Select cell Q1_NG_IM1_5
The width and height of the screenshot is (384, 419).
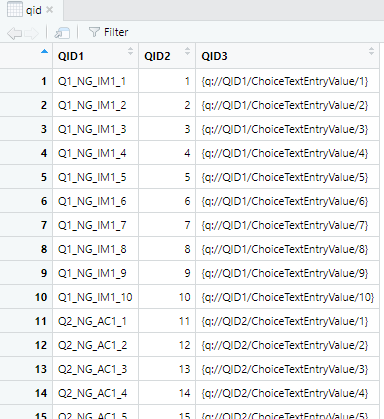[95, 177]
